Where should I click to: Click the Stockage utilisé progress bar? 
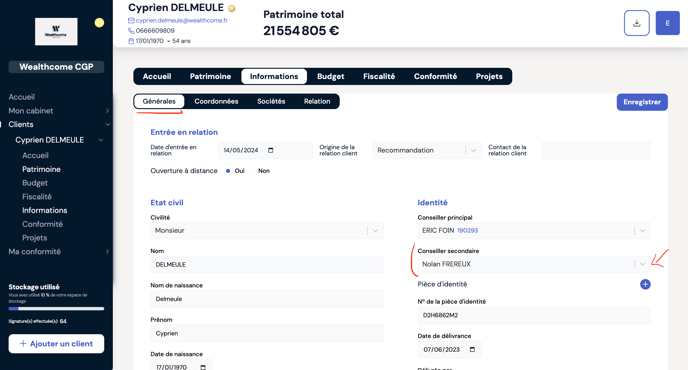click(56, 309)
